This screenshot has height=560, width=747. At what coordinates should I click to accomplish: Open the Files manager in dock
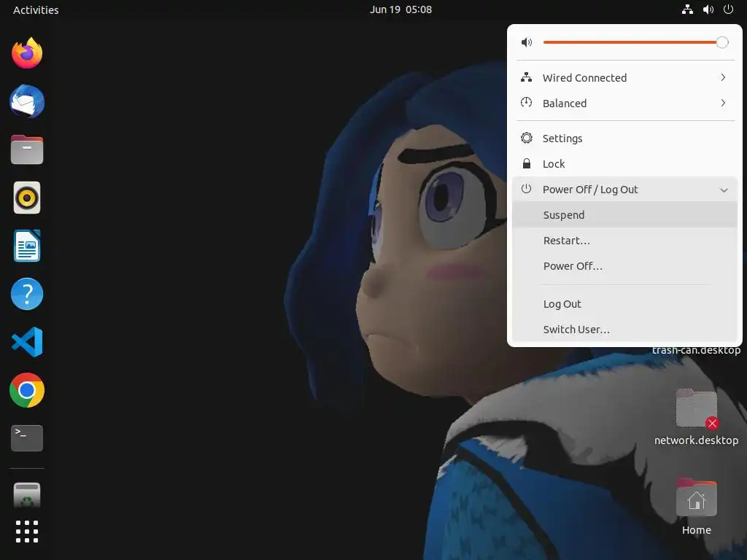[x=27, y=150]
